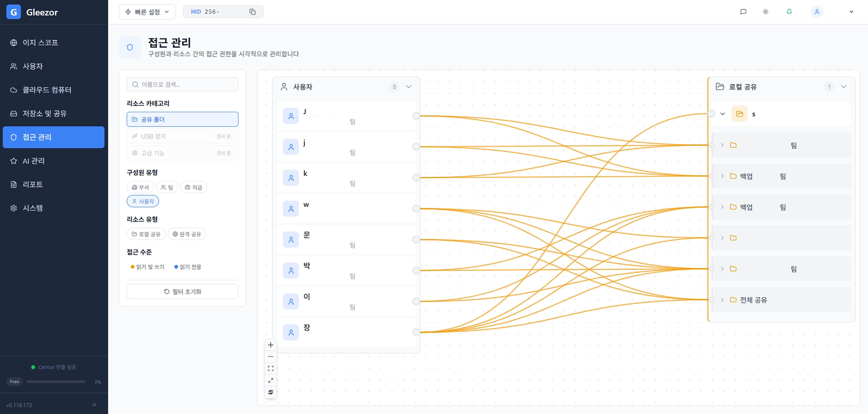Click the connector handle of user k
Image resolution: width=868 pixels, height=414 pixels.
click(416, 178)
